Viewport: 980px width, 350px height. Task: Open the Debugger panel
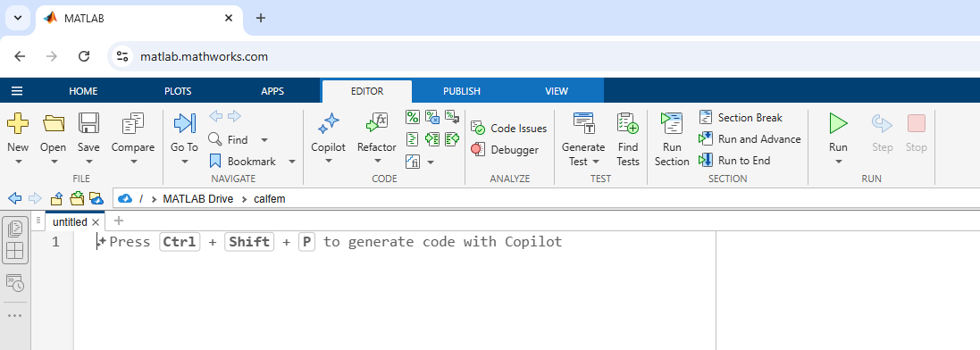pyautogui.click(x=505, y=149)
